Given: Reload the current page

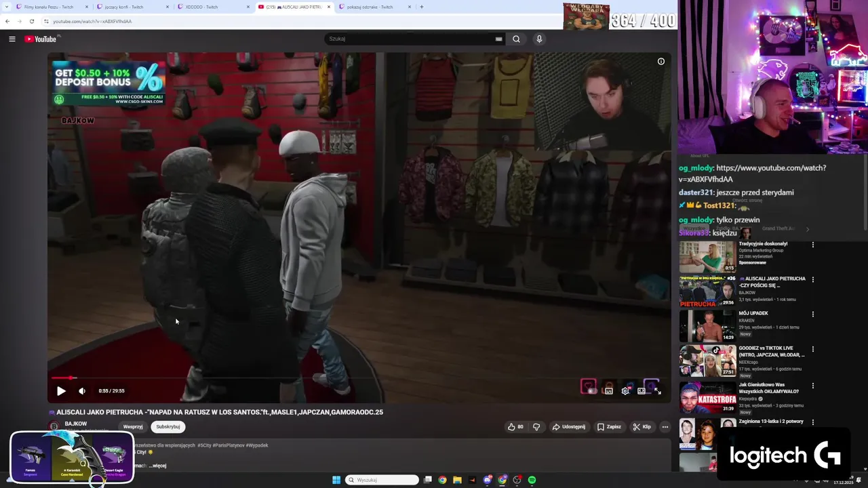Looking at the screenshot, I should pos(31,21).
